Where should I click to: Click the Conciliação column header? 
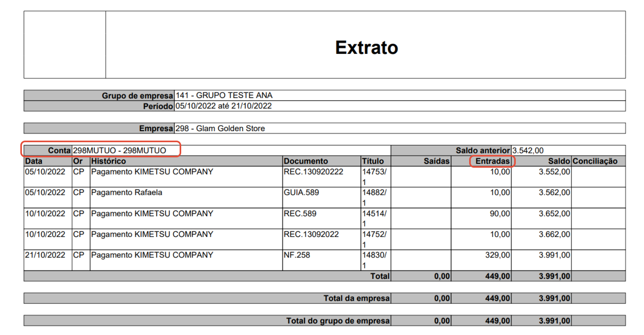(595, 161)
